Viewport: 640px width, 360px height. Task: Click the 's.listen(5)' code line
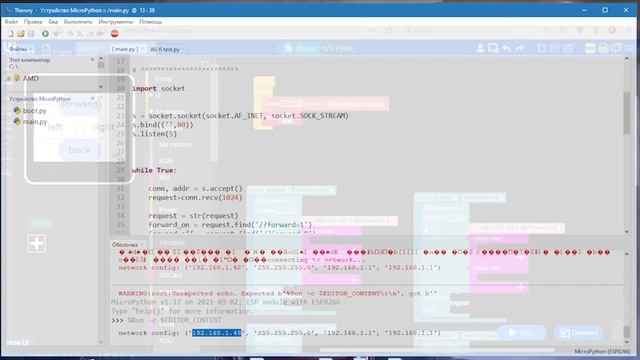(154, 134)
